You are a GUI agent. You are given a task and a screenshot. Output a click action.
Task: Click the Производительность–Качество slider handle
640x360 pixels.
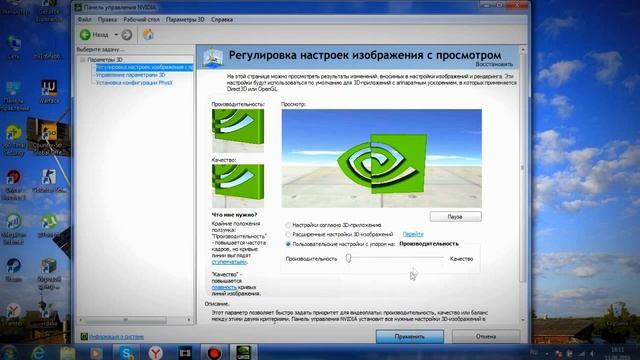[349, 258]
